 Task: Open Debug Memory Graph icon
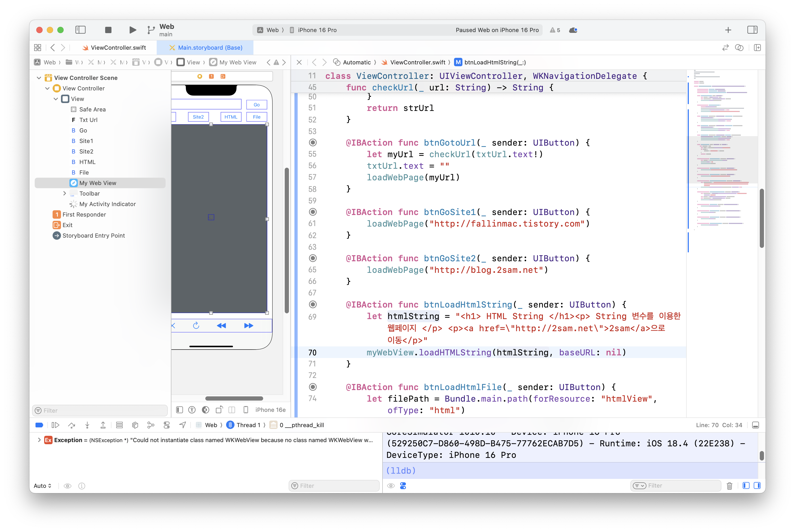151,425
